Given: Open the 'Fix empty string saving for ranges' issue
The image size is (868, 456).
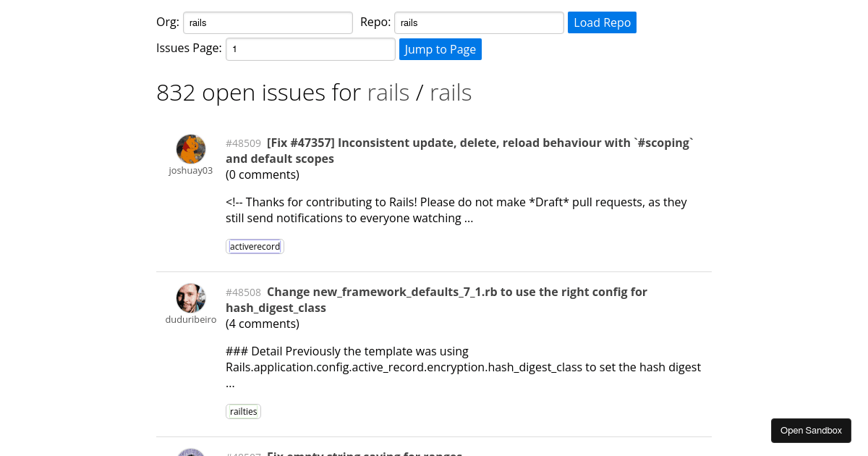Looking at the screenshot, I should click(364, 455).
